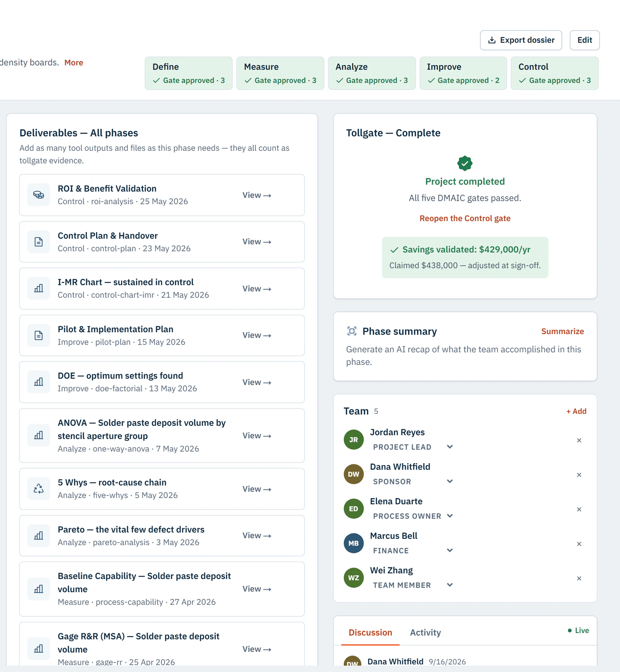Screen dimensions: 620x672
Task: Click the Control Plan & Handover document icon
Action: click(38, 242)
